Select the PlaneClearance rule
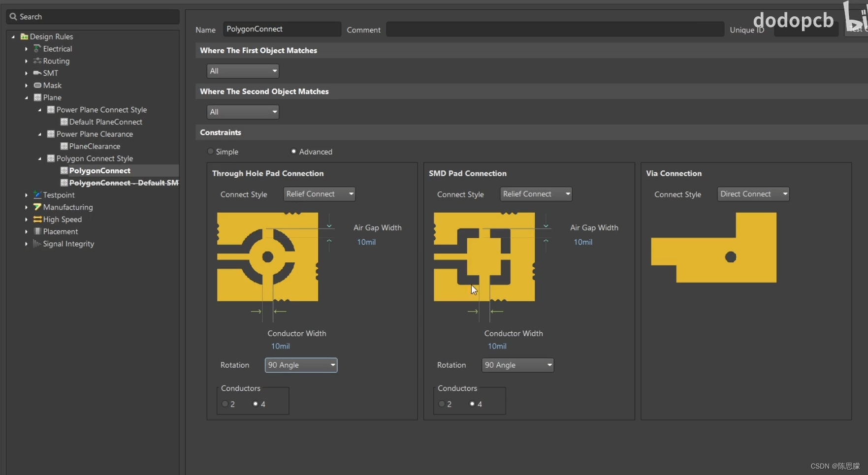 click(95, 146)
